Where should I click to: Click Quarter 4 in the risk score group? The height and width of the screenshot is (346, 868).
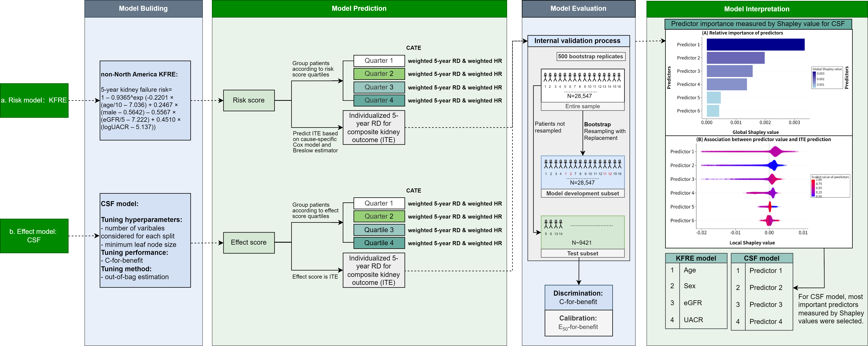pos(379,100)
